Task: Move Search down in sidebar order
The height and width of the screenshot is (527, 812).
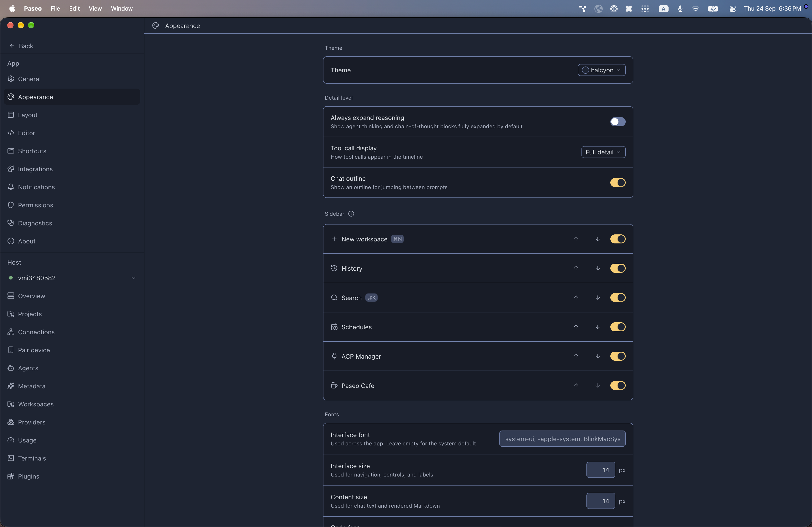Action: pos(598,298)
